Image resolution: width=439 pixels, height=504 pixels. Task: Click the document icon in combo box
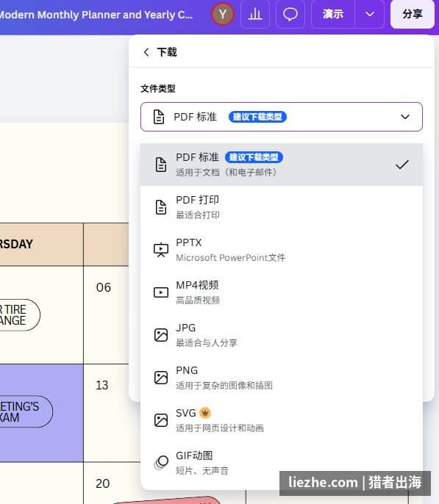[159, 117]
